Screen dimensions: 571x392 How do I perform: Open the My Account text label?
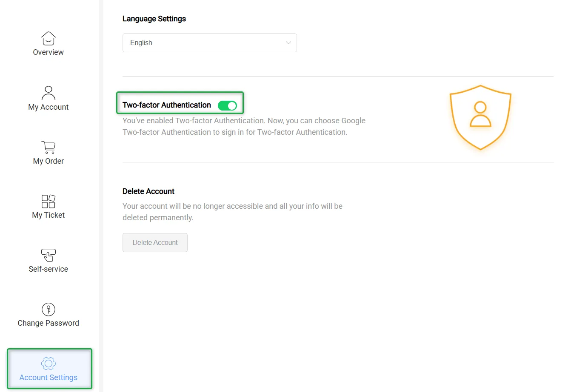coord(48,107)
